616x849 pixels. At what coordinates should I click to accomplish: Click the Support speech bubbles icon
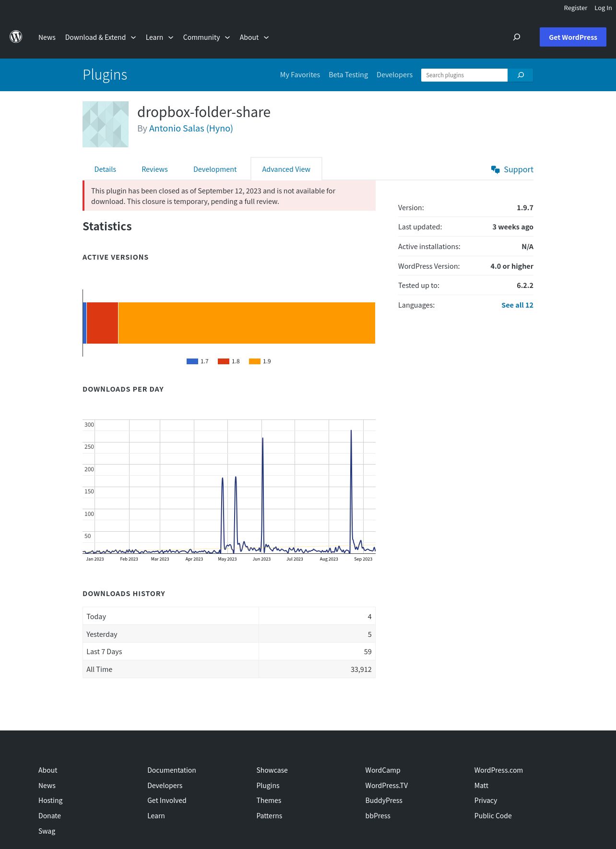pos(496,169)
